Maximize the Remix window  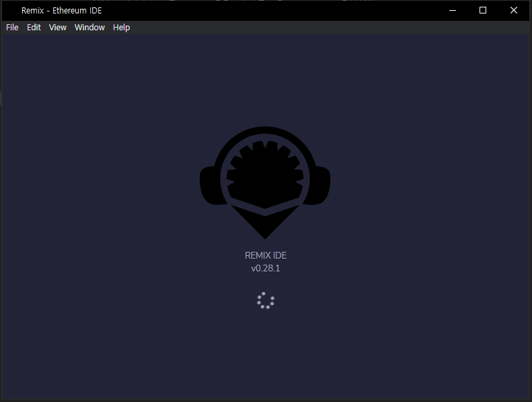483,11
